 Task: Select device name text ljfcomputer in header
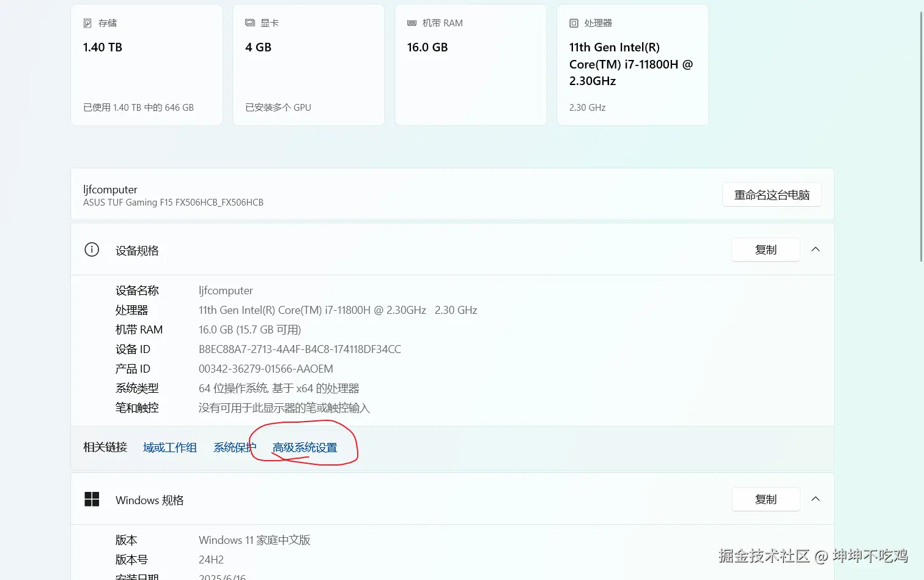pyautogui.click(x=111, y=190)
